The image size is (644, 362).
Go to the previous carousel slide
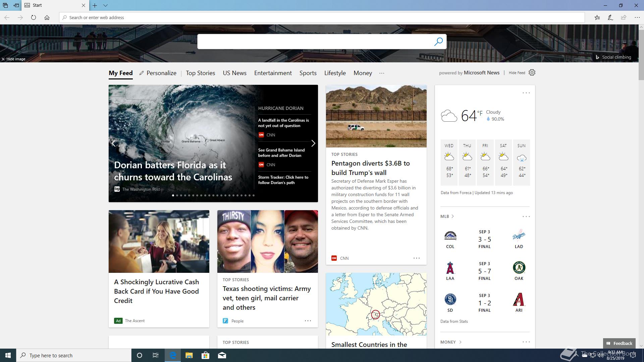114,143
